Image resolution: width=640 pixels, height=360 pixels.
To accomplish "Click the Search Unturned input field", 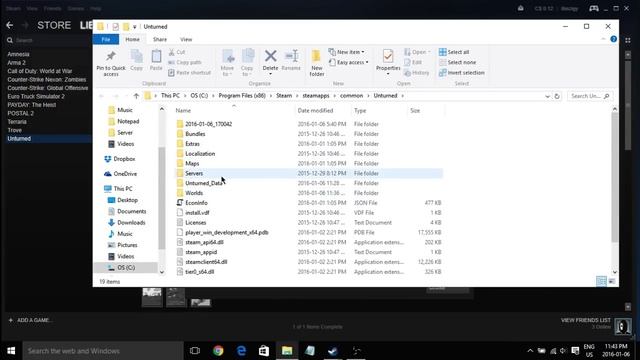I will (x=589, y=96).
